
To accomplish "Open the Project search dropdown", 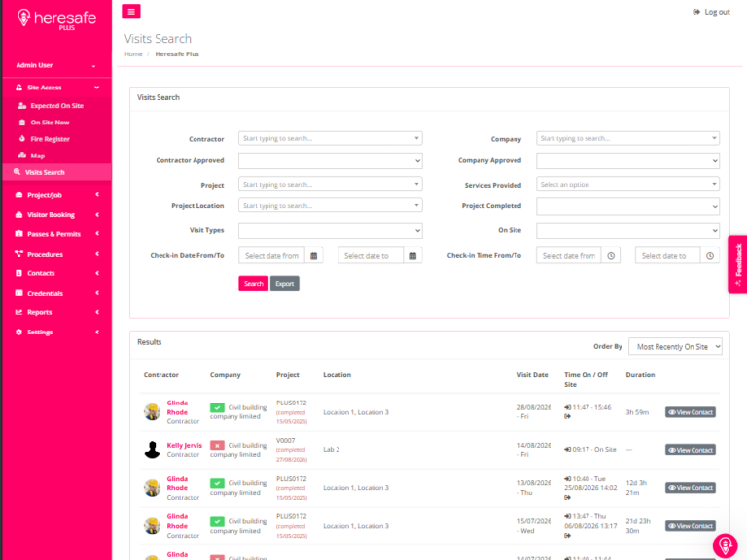I will click(330, 185).
